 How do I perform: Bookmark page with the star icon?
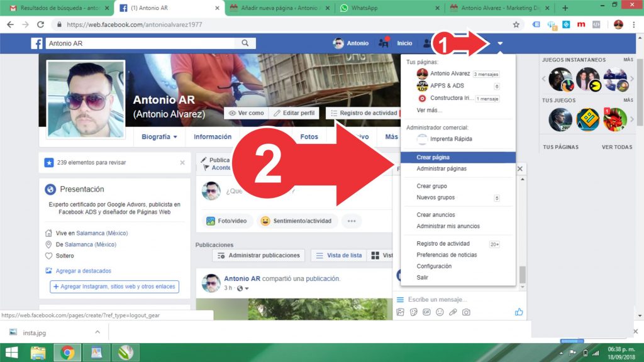pos(516,25)
